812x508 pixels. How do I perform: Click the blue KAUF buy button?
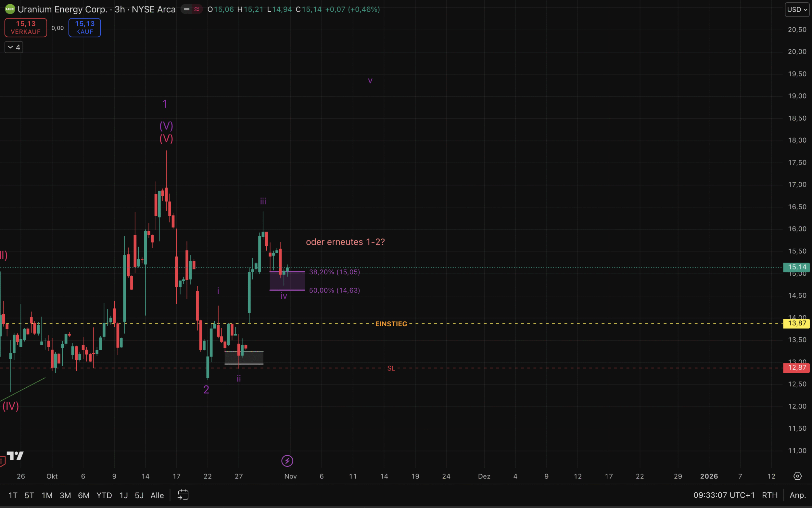(x=84, y=28)
